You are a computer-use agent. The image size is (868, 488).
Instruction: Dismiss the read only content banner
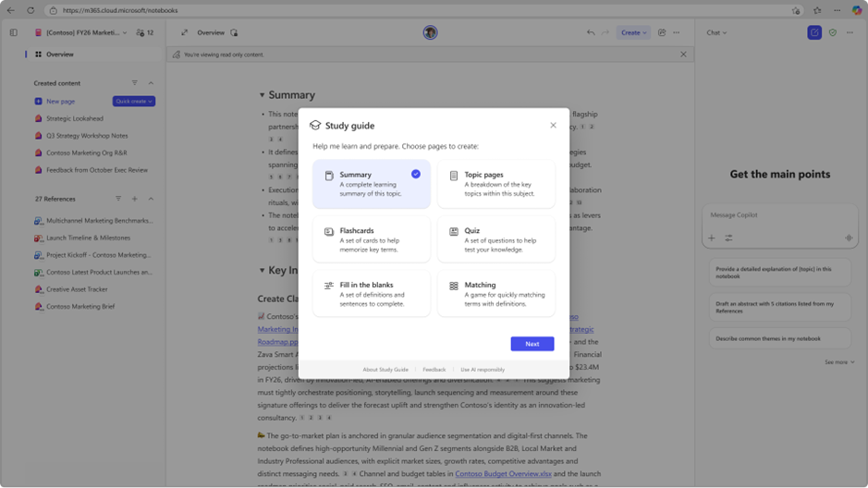click(683, 55)
